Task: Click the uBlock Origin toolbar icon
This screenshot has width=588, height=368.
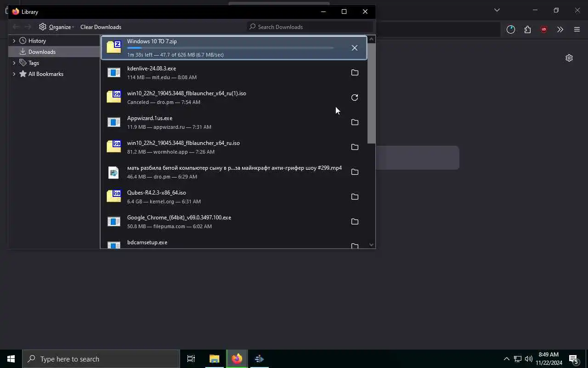Action: coord(544,29)
